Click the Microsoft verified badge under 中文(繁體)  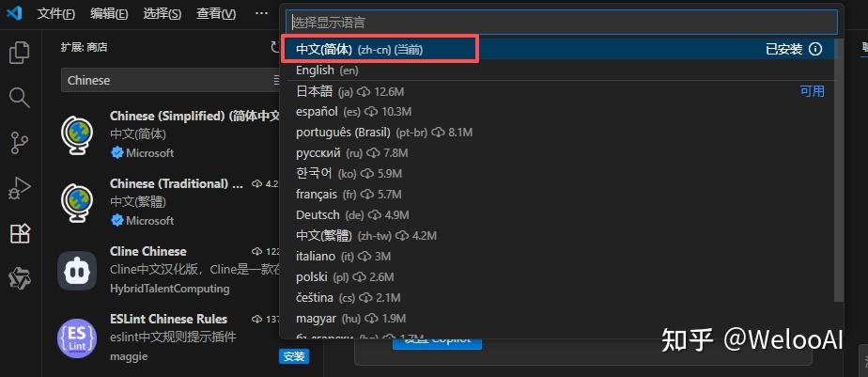(116, 221)
